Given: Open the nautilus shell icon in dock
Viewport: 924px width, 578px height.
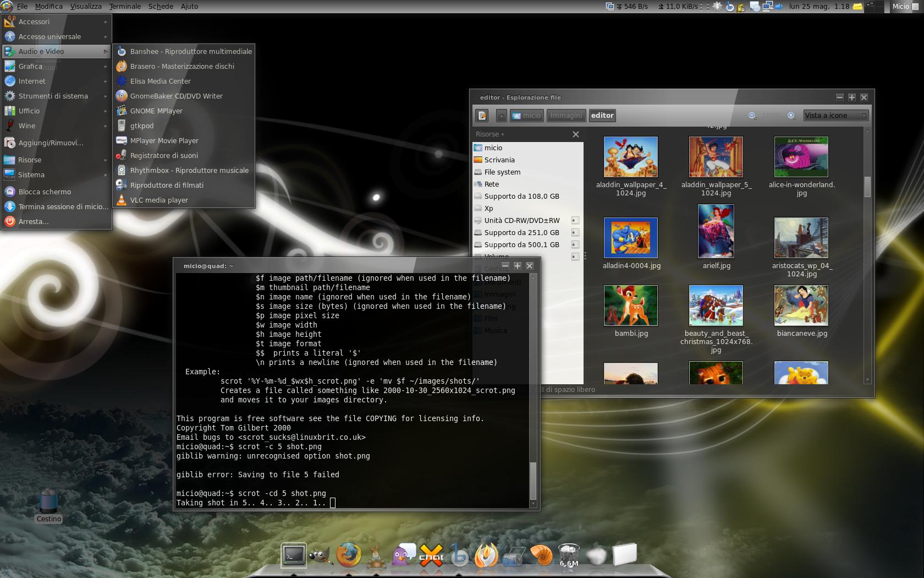Looking at the screenshot, I should click(x=542, y=555).
